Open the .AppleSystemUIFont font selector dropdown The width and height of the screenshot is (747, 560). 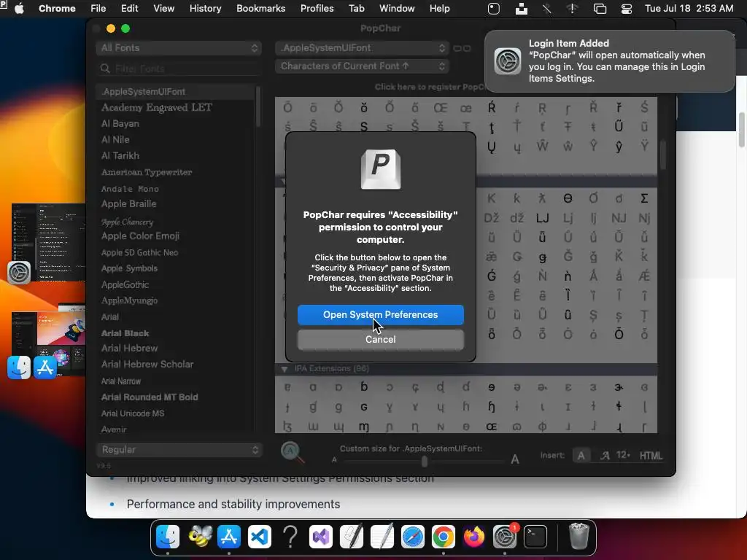[362, 47]
